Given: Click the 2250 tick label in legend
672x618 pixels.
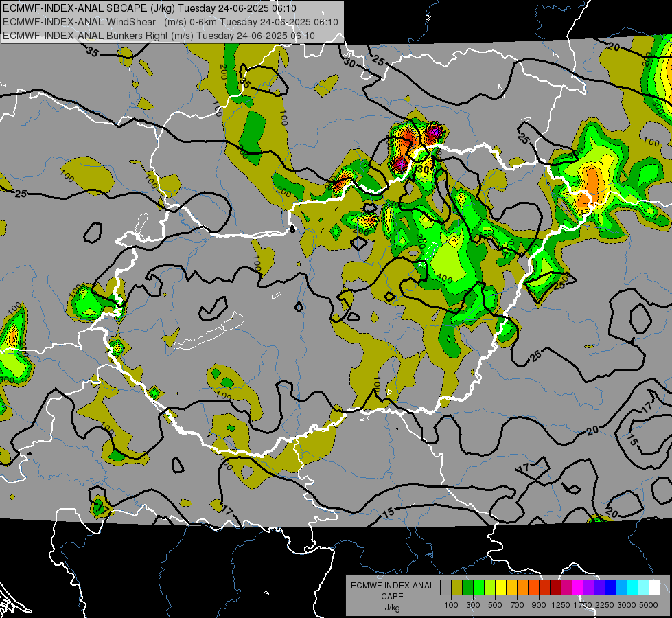Looking at the screenshot, I should click(604, 605).
